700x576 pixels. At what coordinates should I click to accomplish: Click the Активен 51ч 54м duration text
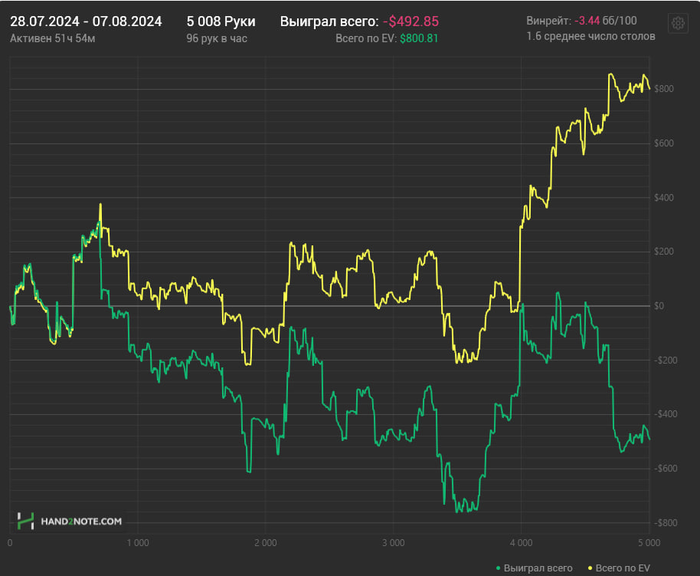(x=51, y=38)
